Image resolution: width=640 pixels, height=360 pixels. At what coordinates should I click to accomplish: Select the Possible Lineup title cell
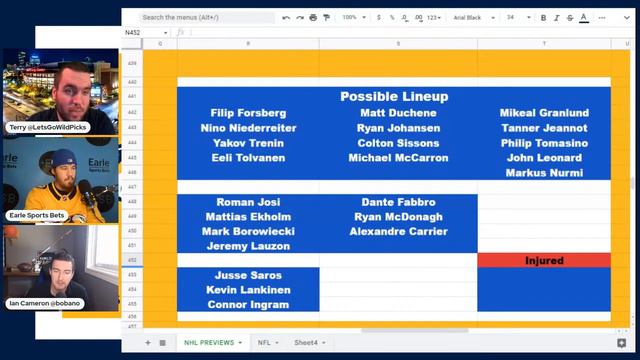394,96
